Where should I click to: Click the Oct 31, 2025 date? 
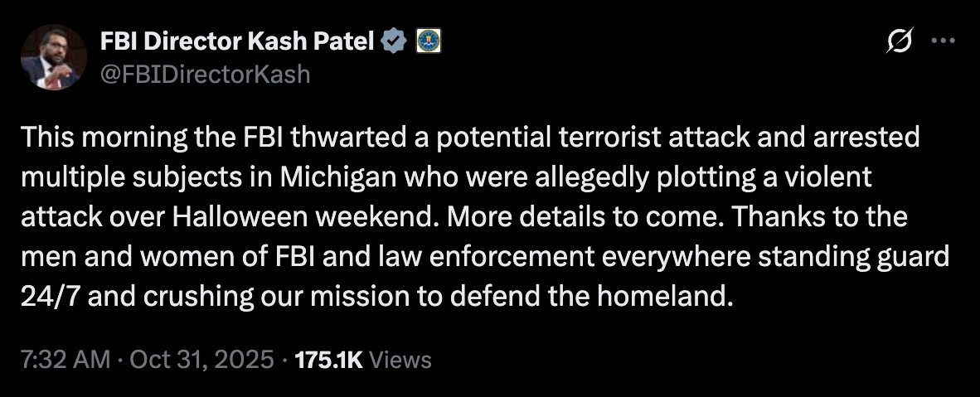pyautogui.click(x=201, y=360)
